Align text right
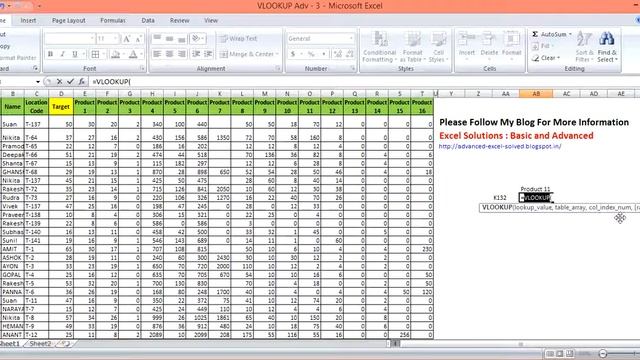Screen dimensions: 640x360 182,54
